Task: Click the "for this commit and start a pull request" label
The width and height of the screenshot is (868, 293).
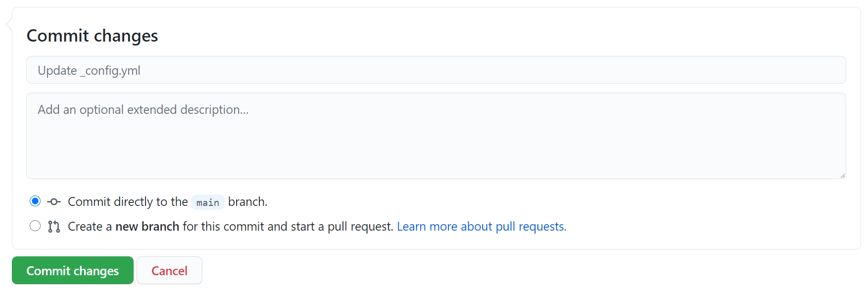Action: pyautogui.click(x=288, y=227)
